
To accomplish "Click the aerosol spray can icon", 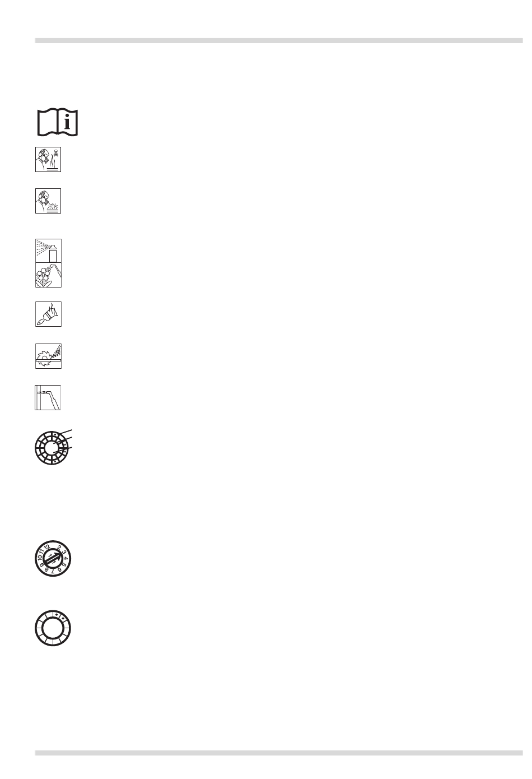I will tap(48, 251).
